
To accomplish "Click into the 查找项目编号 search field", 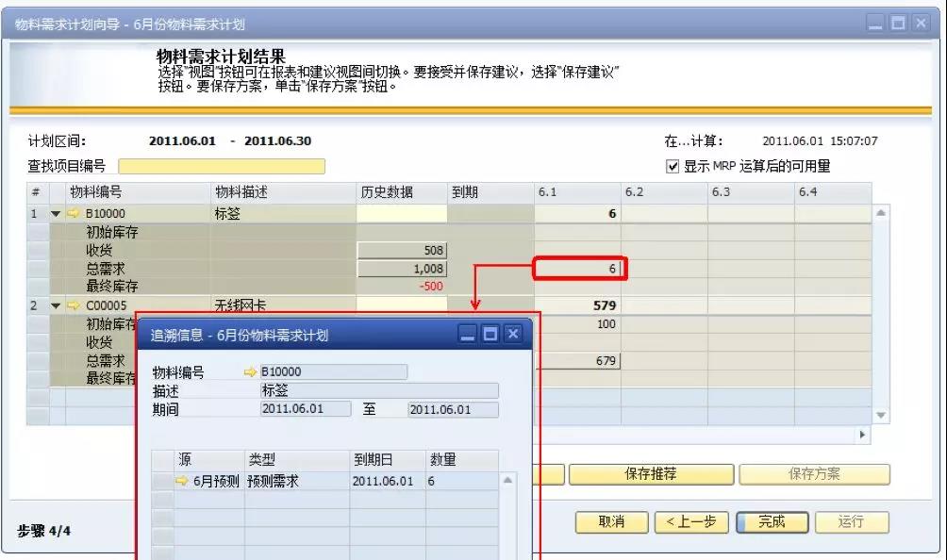I will [221, 167].
